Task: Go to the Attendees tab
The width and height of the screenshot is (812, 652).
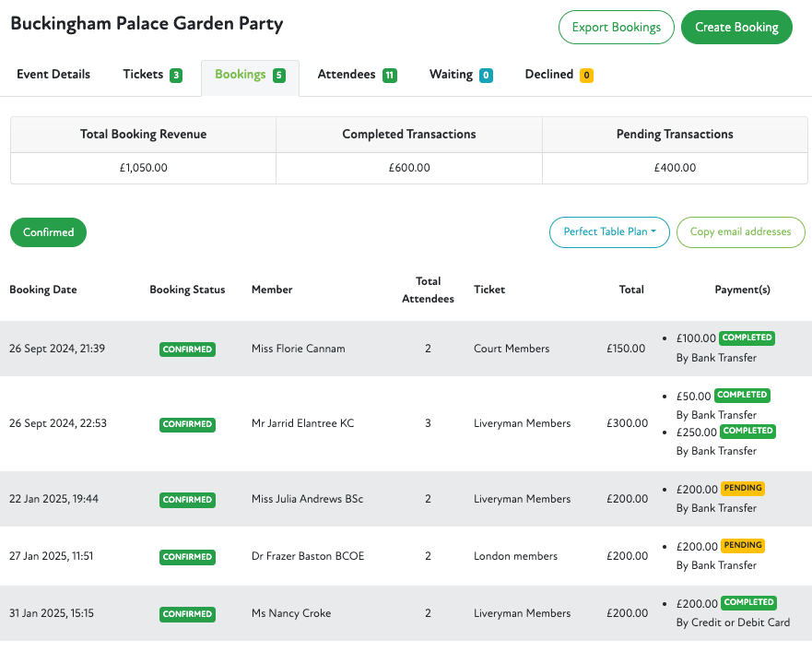Action: 356,75
